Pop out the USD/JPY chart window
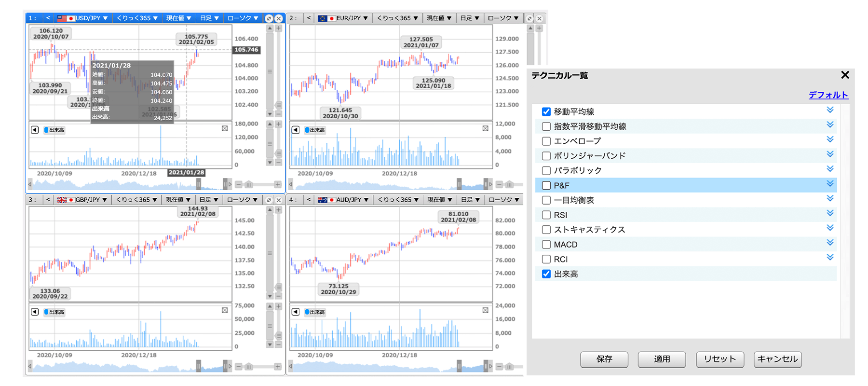Image resolution: width=868 pixels, height=386 pixels. pyautogui.click(x=269, y=18)
